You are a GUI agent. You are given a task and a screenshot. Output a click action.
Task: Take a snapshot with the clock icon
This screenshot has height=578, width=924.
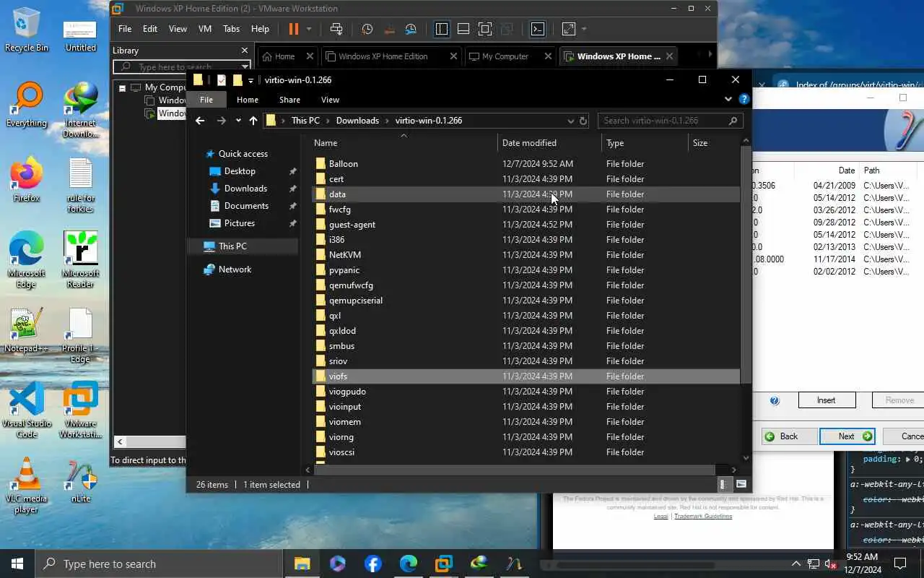click(367, 29)
